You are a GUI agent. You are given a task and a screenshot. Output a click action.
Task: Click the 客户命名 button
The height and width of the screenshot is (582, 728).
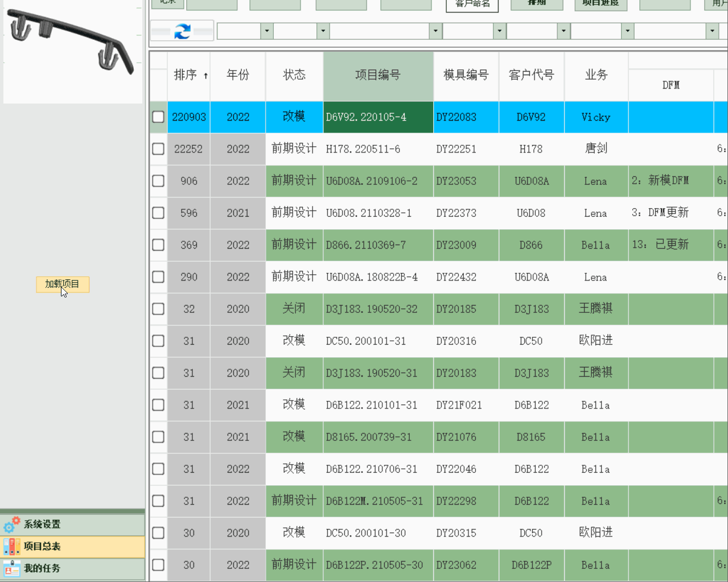472,5
